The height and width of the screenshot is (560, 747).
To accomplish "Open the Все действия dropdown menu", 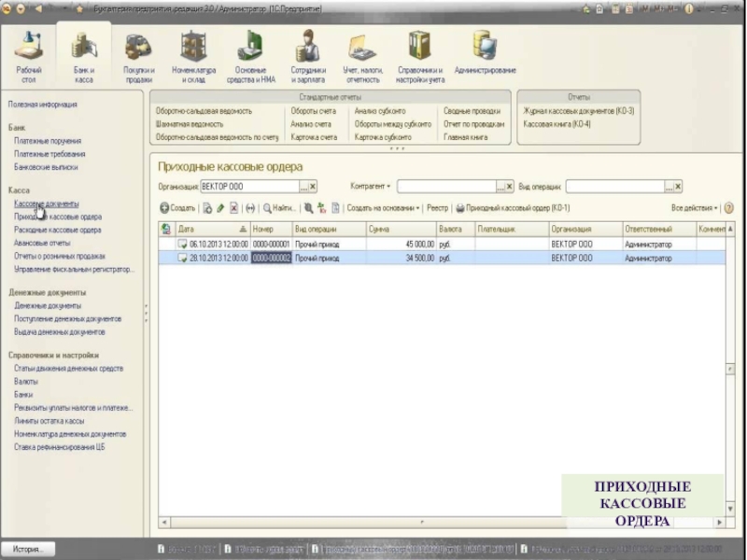I will click(x=694, y=208).
